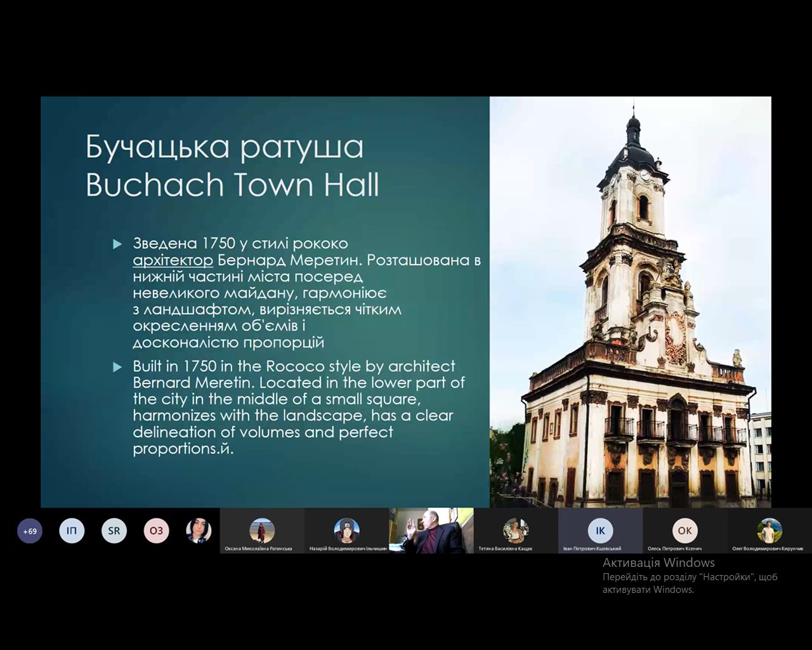
Task: Open the +69 hidden participants badge
Action: click(30, 531)
